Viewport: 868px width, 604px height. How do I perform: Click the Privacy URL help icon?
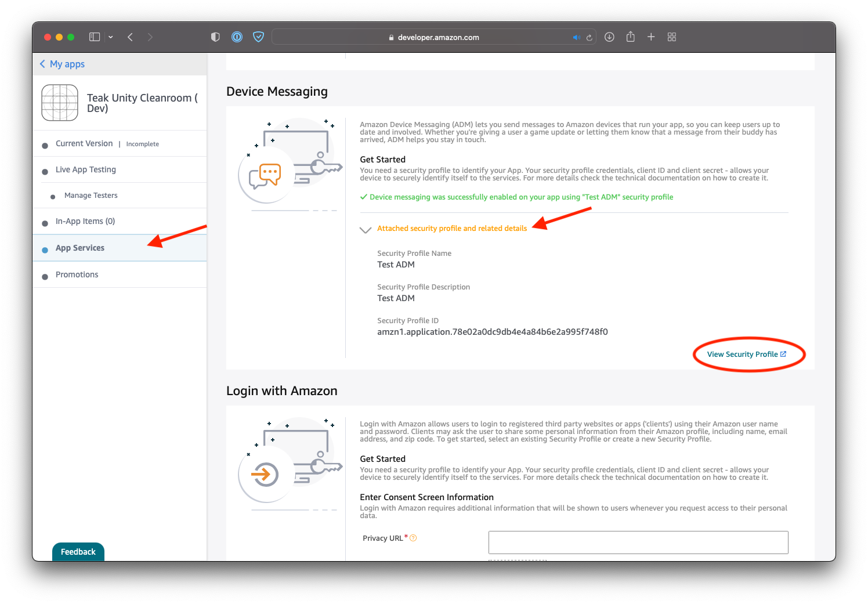pos(413,538)
